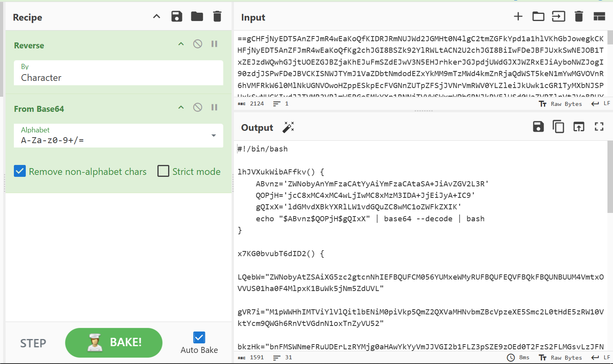Open the Alphabet dropdown
The height and width of the screenshot is (364, 613).
(119, 136)
